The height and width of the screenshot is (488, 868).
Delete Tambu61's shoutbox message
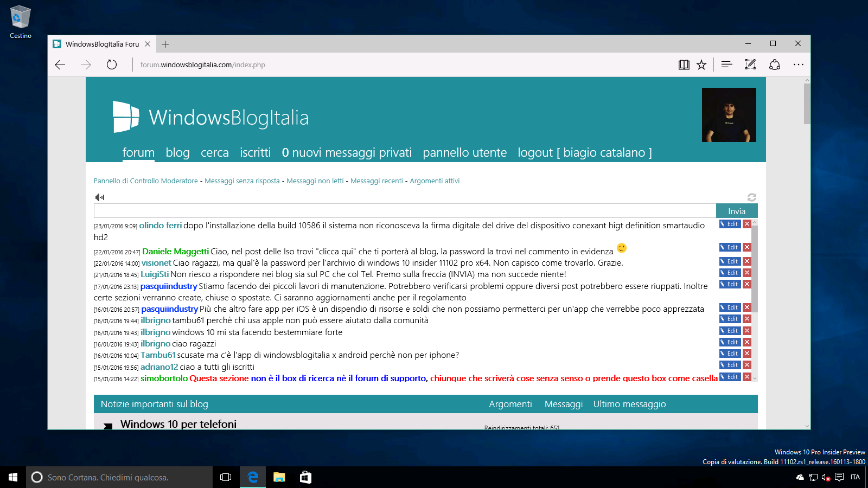click(747, 354)
